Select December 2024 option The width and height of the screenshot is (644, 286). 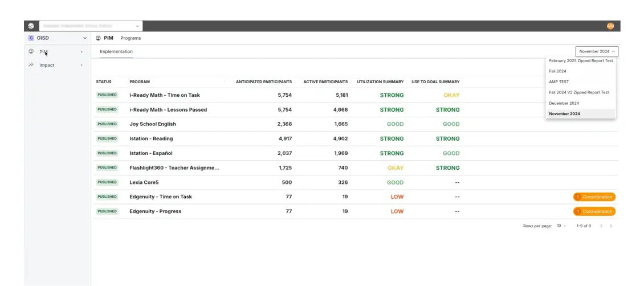click(x=581, y=103)
